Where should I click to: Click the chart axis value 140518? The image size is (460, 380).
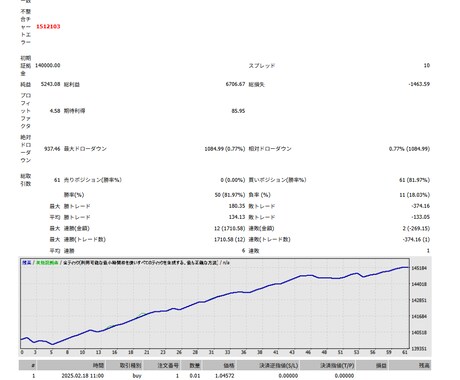[x=419, y=333]
